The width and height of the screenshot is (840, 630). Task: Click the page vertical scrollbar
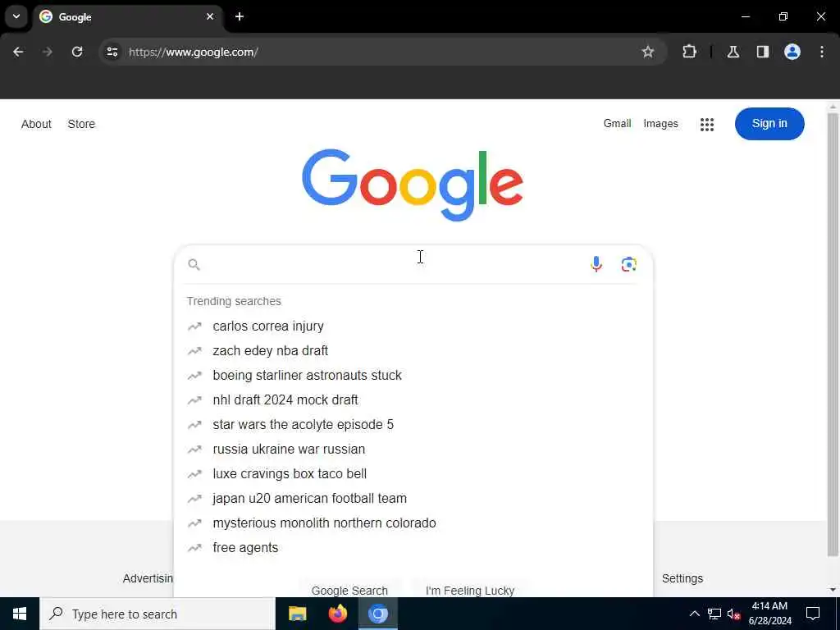833,333
